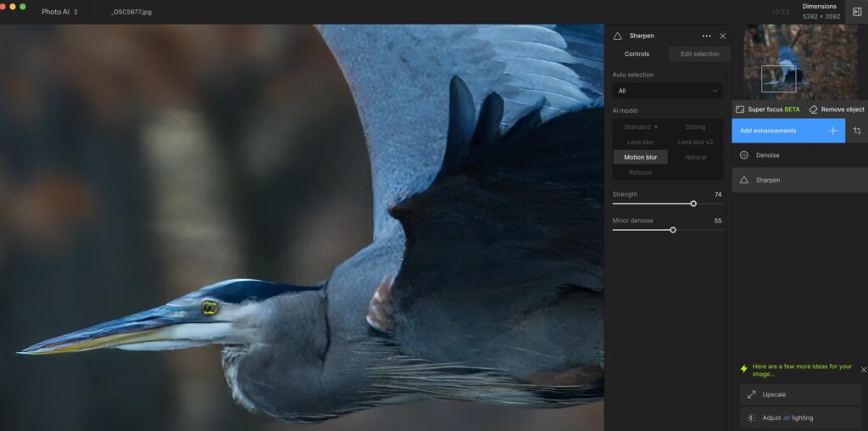This screenshot has width=868, height=431.
Task: Click the Sharpen triangle icon in panel header
Action: [618, 36]
